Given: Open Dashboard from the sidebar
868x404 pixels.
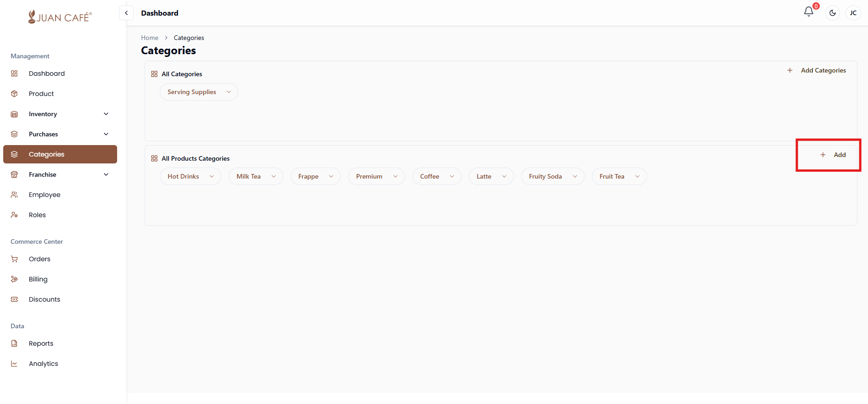Looking at the screenshot, I should pos(46,73).
